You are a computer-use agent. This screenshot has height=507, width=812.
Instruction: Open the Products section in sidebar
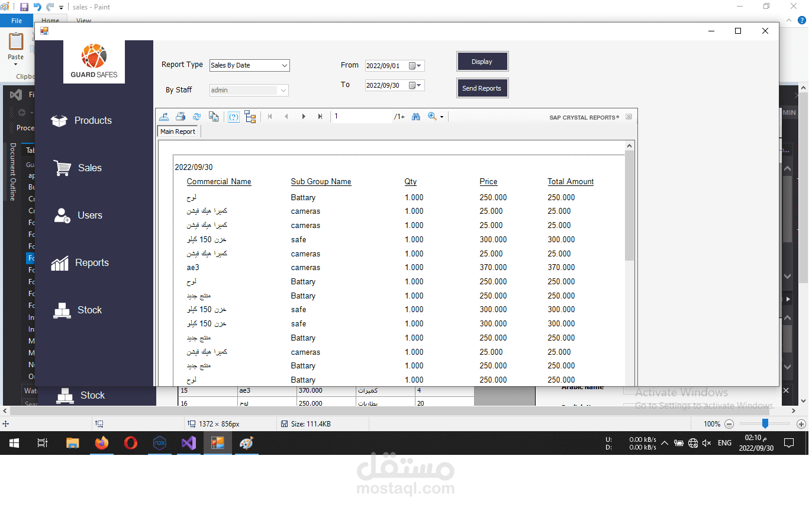point(82,120)
